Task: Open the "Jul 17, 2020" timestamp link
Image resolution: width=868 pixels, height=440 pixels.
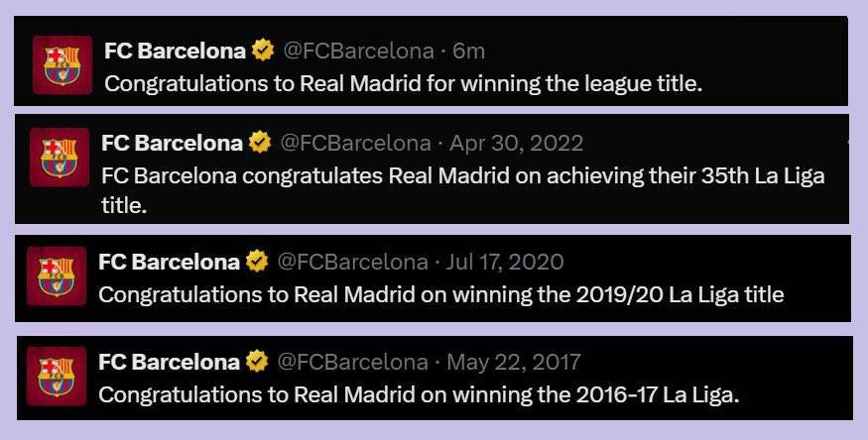Action: click(505, 262)
